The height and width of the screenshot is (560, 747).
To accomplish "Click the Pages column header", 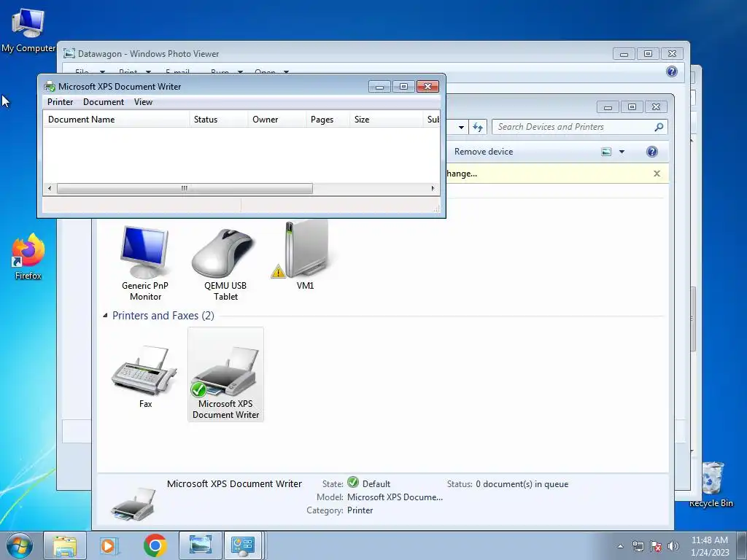I will pyautogui.click(x=328, y=120).
